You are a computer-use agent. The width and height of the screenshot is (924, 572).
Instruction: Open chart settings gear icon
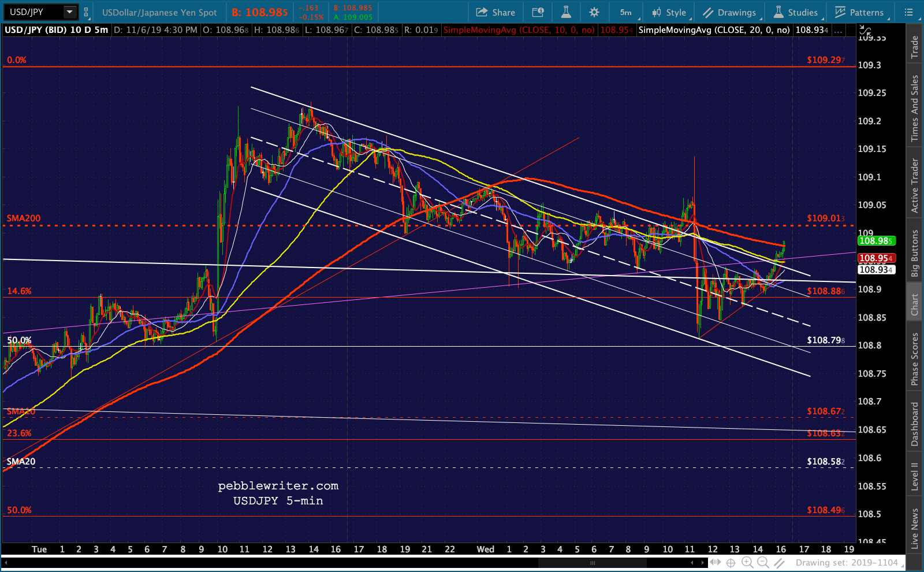tap(594, 12)
